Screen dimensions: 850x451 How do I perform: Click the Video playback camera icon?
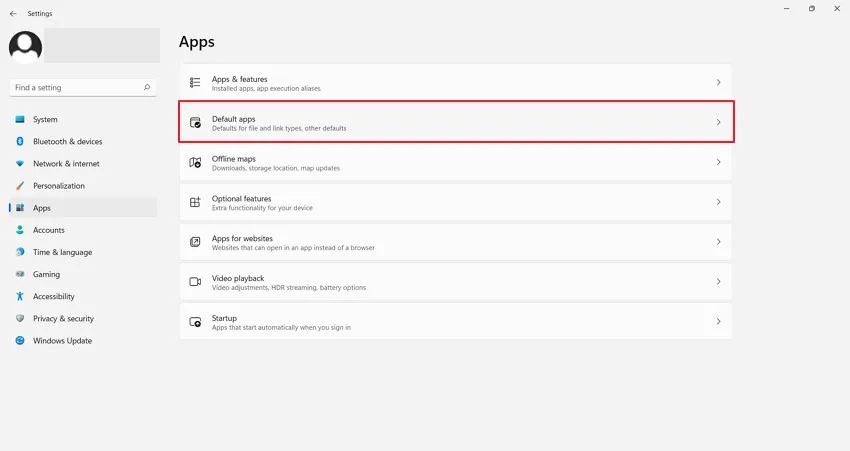point(195,282)
